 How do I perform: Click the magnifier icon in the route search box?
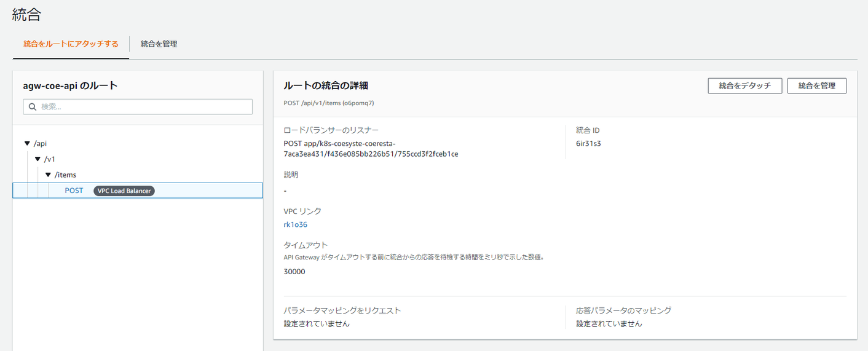click(x=33, y=107)
